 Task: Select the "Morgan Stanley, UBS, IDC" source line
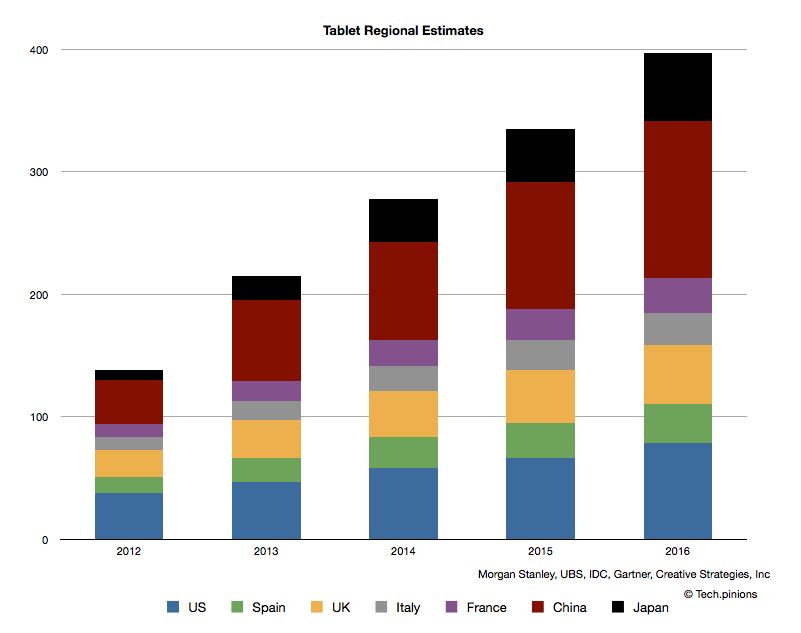tap(624, 574)
